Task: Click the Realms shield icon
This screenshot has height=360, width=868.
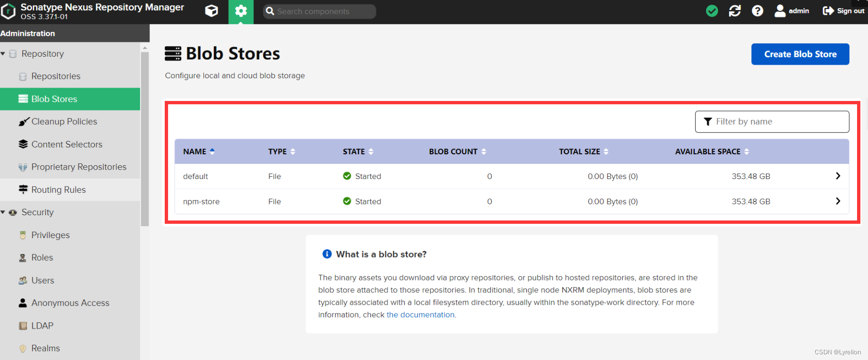Action: point(22,349)
